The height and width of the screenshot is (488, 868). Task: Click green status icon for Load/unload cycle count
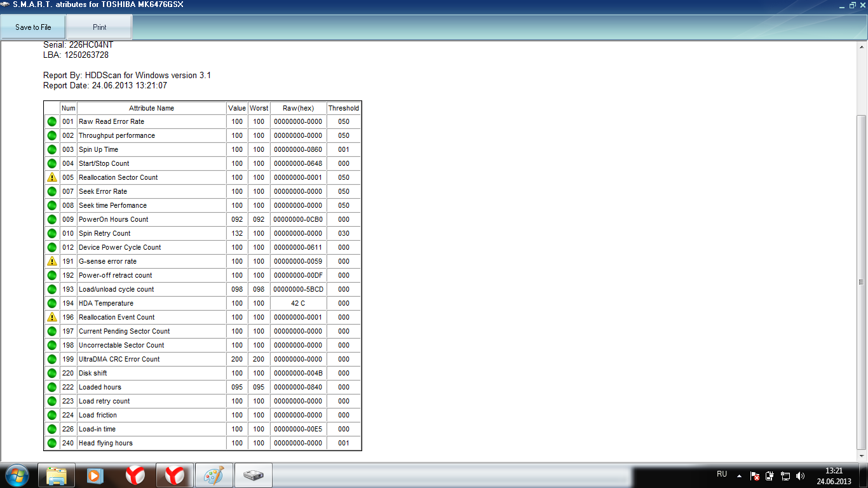52,289
